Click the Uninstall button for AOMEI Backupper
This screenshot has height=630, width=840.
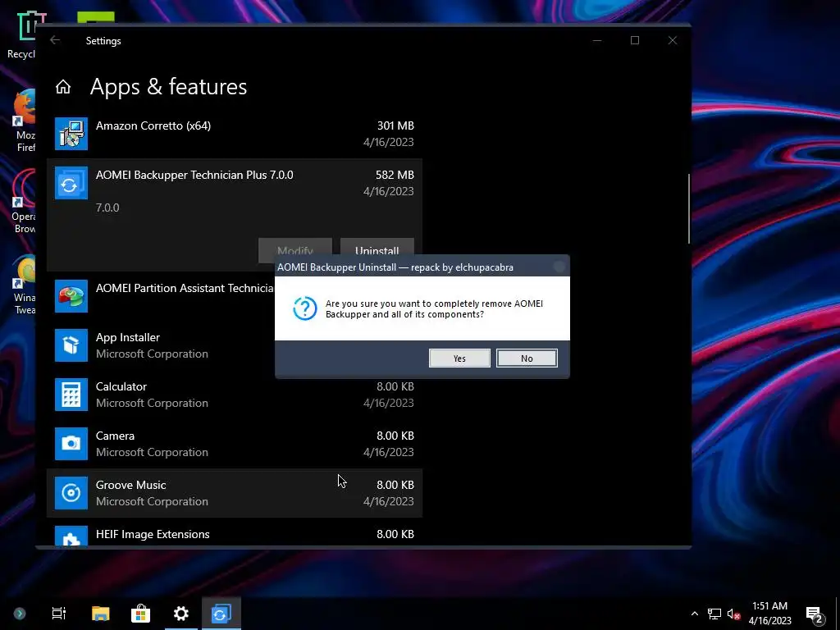[x=377, y=249]
